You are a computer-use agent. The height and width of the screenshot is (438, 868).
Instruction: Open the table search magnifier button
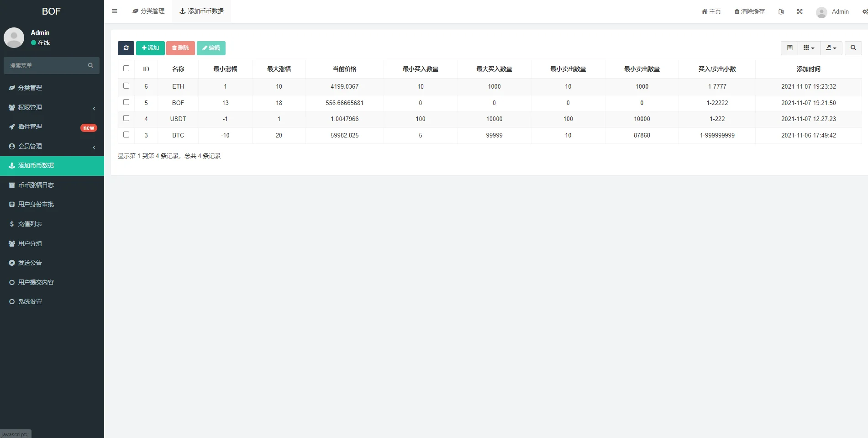point(853,48)
